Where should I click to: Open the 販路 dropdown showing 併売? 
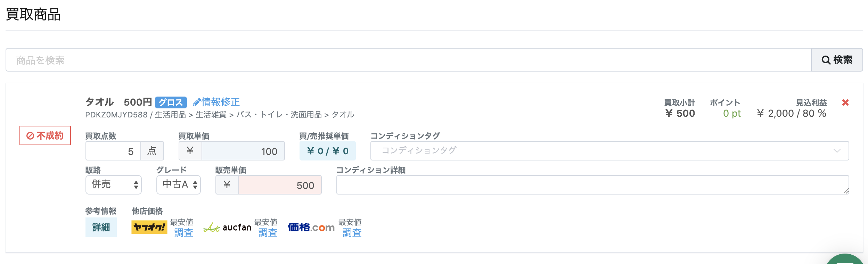tap(113, 185)
